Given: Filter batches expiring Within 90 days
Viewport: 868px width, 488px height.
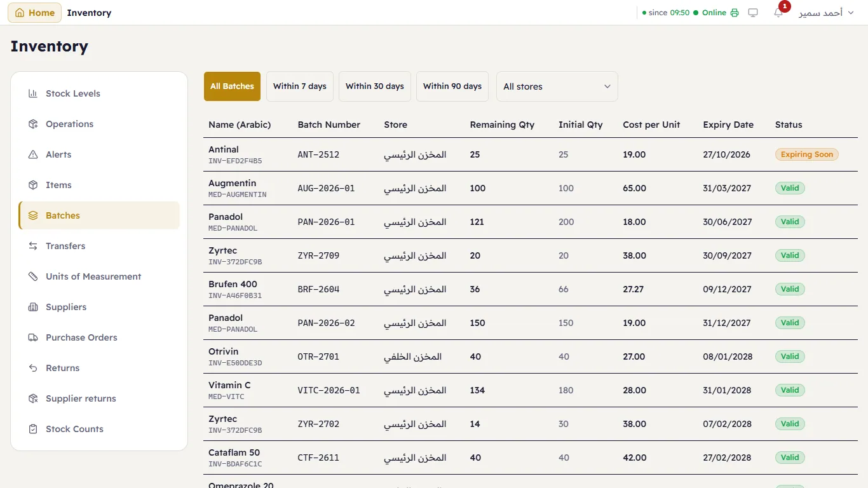Looking at the screenshot, I should pos(452,86).
